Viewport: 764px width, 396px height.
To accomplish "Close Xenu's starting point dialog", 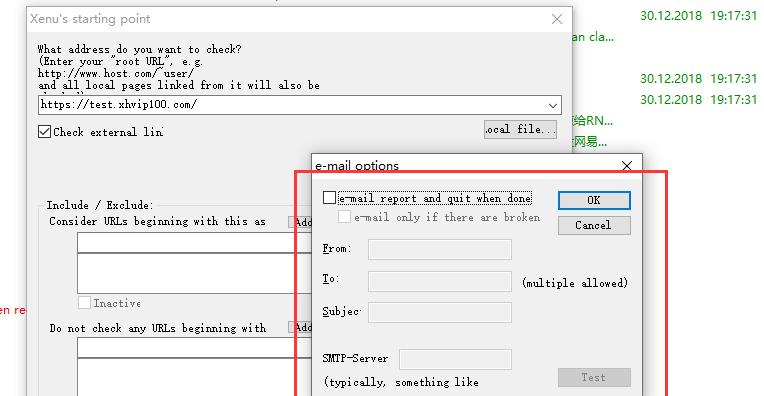I will (557, 19).
